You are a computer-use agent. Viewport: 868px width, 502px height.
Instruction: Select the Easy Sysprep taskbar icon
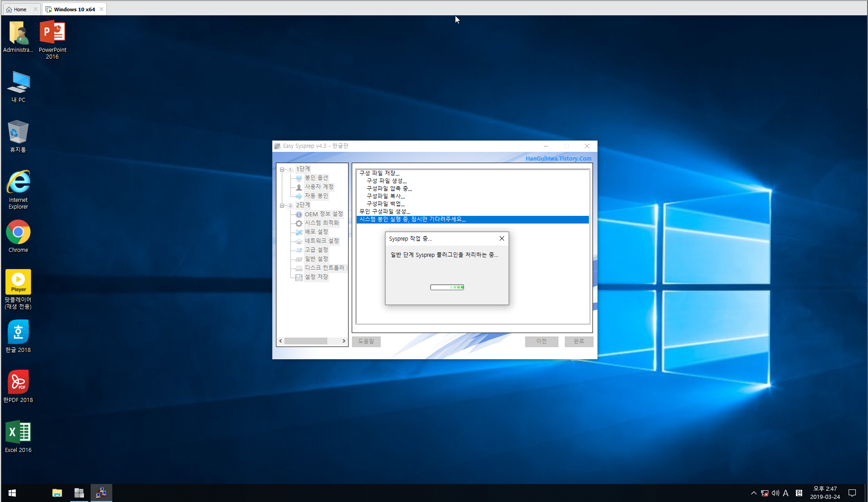(x=101, y=493)
